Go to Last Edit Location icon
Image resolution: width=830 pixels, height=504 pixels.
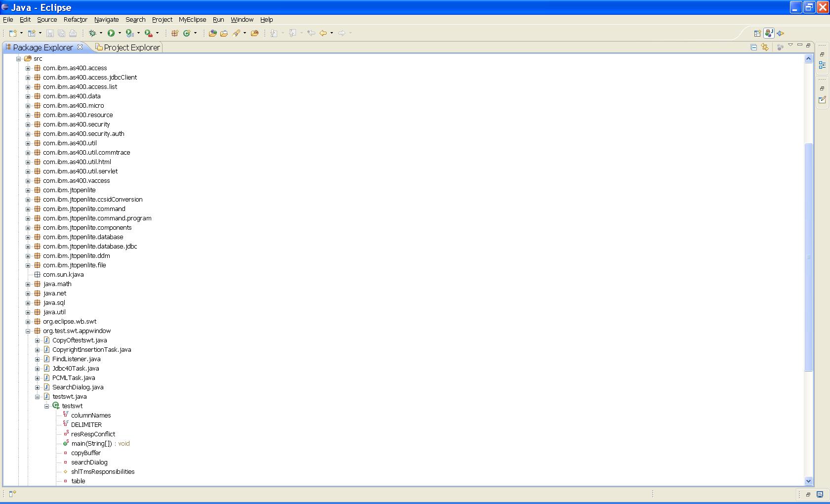click(311, 33)
